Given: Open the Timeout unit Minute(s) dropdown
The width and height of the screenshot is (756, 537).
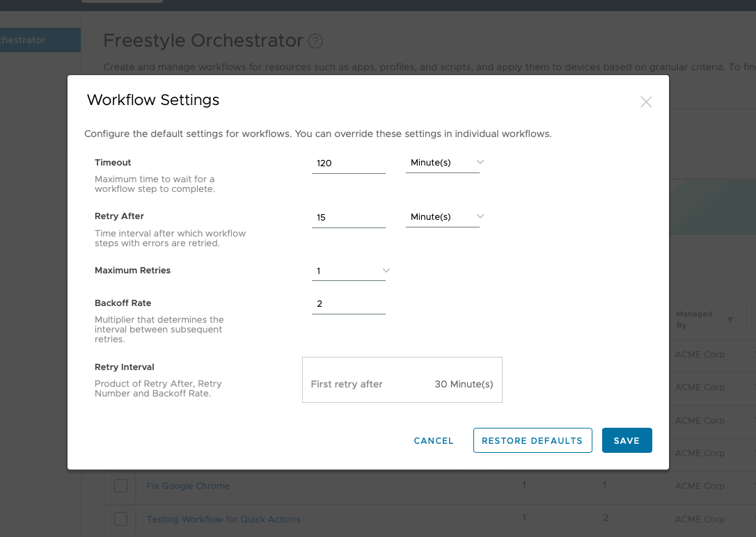Looking at the screenshot, I should click(x=443, y=163).
